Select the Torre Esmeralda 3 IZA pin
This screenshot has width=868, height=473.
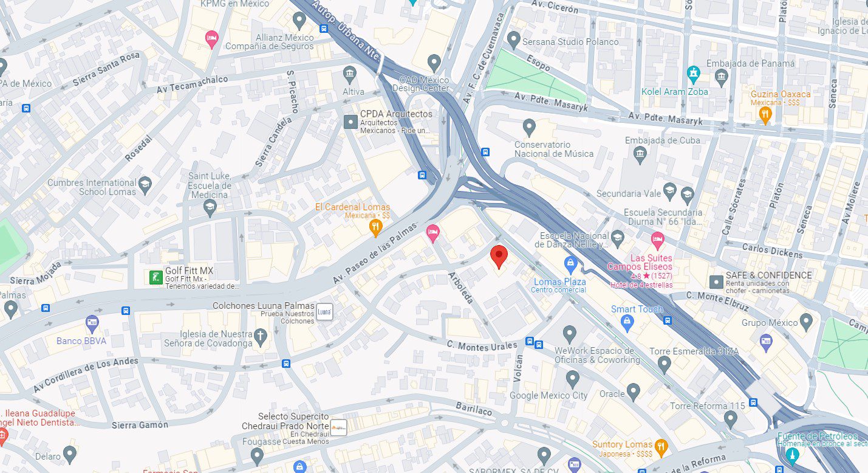point(664,365)
